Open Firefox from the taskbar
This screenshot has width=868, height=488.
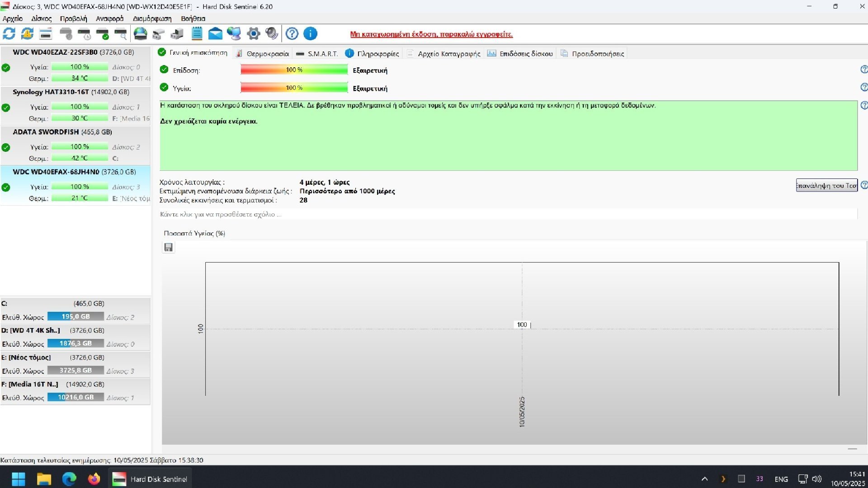(x=94, y=479)
